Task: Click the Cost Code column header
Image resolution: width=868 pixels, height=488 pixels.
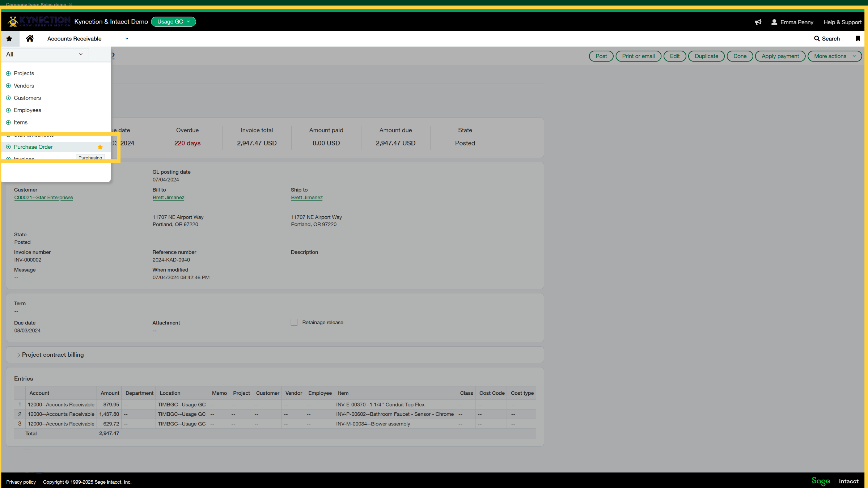Action: [x=492, y=393]
